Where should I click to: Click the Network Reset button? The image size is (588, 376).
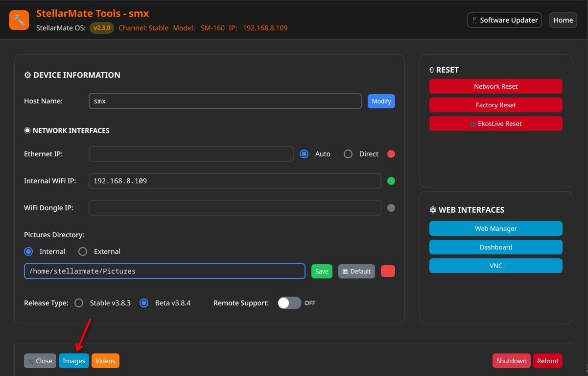click(x=496, y=86)
